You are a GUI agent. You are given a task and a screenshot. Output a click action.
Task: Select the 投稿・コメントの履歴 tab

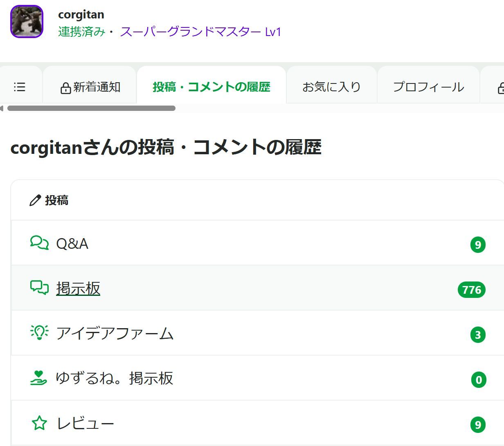pyautogui.click(x=211, y=87)
